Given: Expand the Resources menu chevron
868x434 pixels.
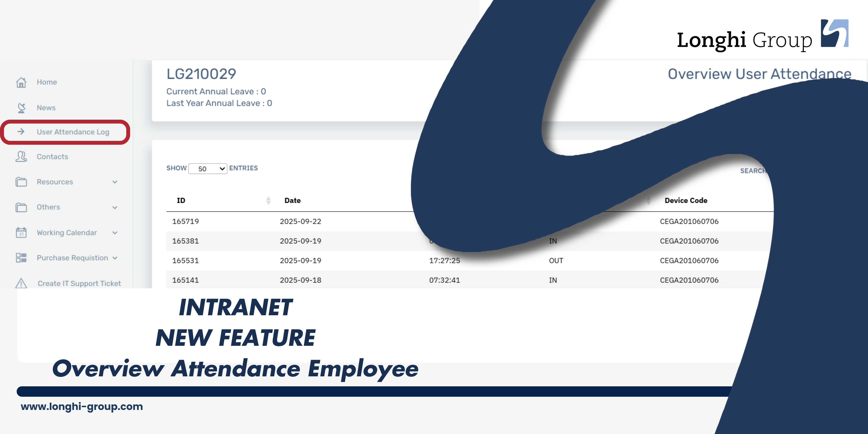Looking at the screenshot, I should (115, 182).
